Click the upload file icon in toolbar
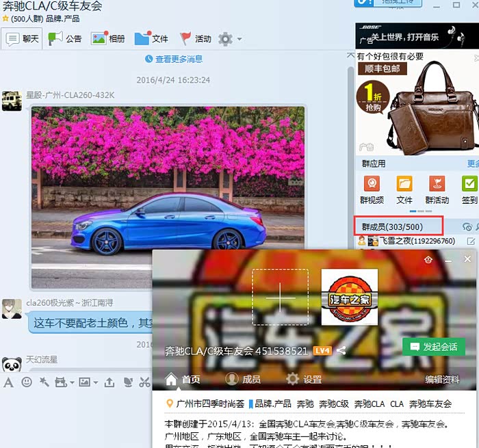The height and width of the screenshot is (448, 479). click(109, 382)
